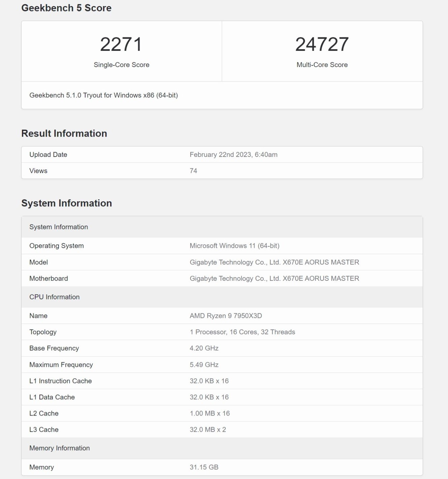The image size is (448, 479).
Task: Click the CPU Name label
Action: pos(38,316)
